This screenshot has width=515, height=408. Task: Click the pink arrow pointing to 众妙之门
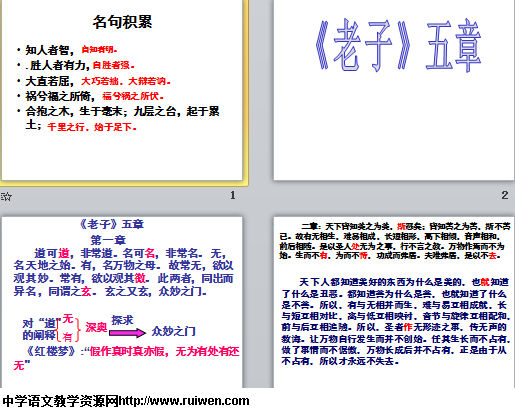click(127, 333)
